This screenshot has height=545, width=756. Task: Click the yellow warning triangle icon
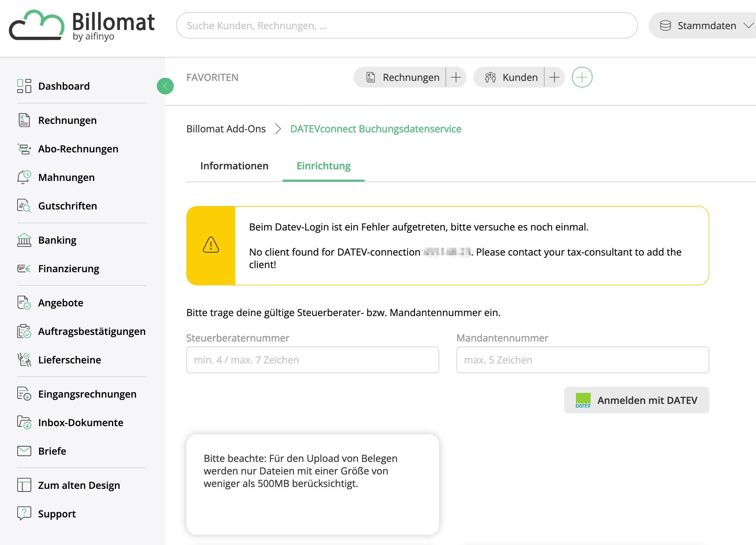click(x=211, y=245)
